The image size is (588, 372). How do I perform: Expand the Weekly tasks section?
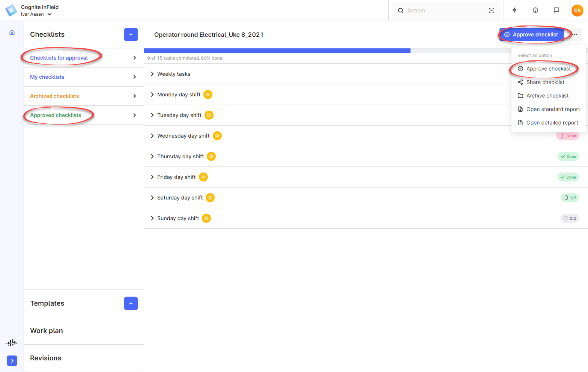[152, 74]
